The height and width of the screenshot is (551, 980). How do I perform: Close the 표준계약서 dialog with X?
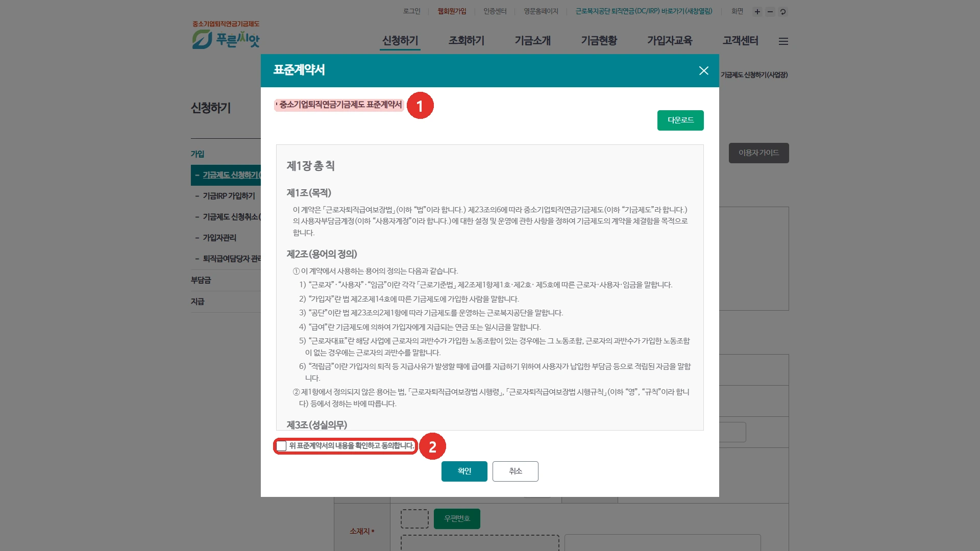(x=703, y=71)
